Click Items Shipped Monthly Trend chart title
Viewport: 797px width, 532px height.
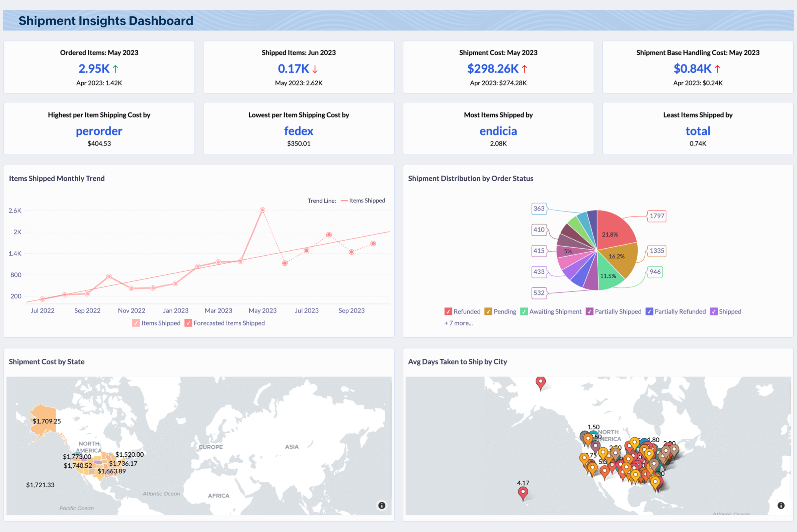[x=57, y=178]
